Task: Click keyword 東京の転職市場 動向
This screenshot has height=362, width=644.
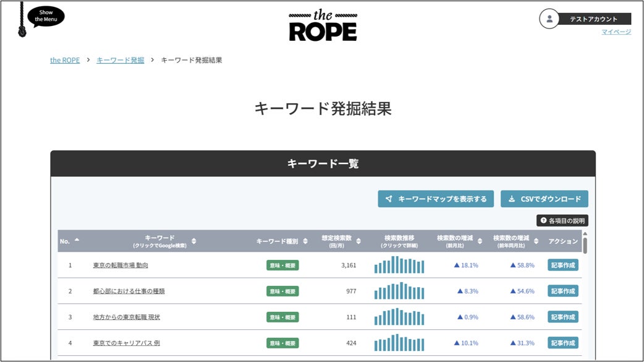Action: click(121, 265)
